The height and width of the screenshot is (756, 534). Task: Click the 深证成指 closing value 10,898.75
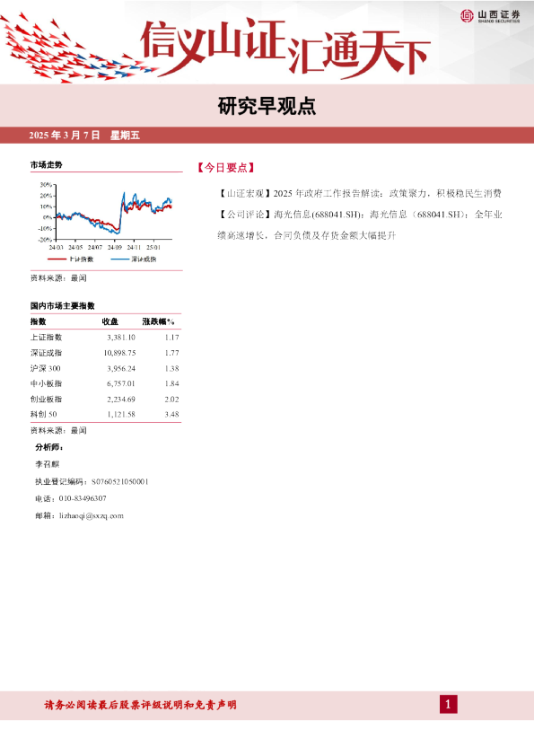(119, 353)
